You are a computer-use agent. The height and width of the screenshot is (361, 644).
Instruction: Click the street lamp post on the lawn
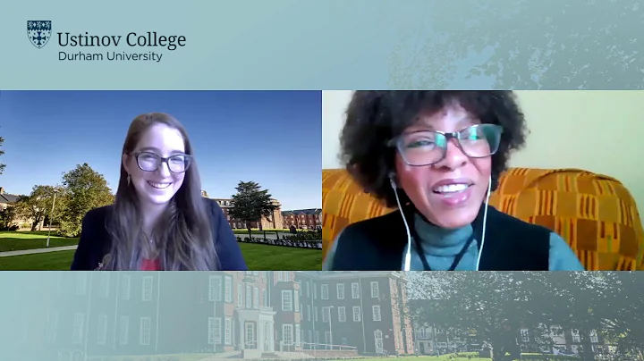coord(50,217)
